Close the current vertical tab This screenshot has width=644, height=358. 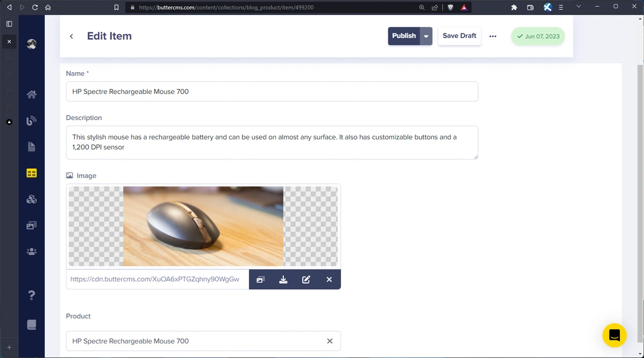[9, 41]
